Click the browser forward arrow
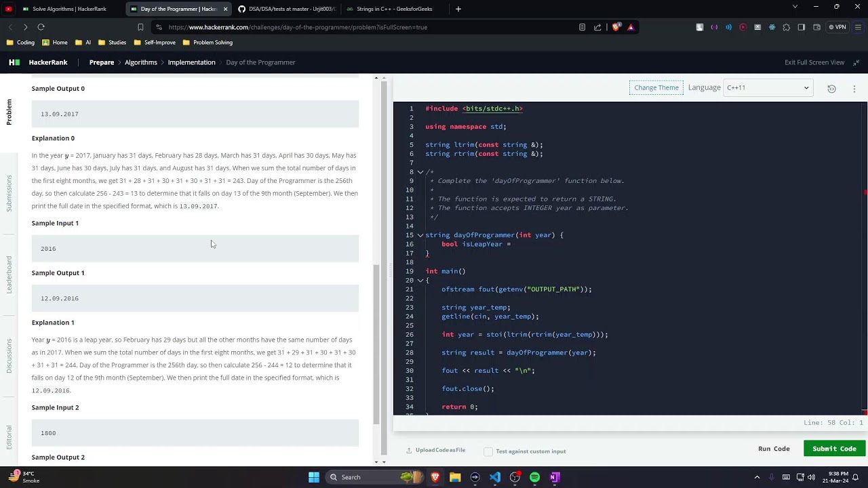This screenshot has width=868, height=488. coord(25,27)
